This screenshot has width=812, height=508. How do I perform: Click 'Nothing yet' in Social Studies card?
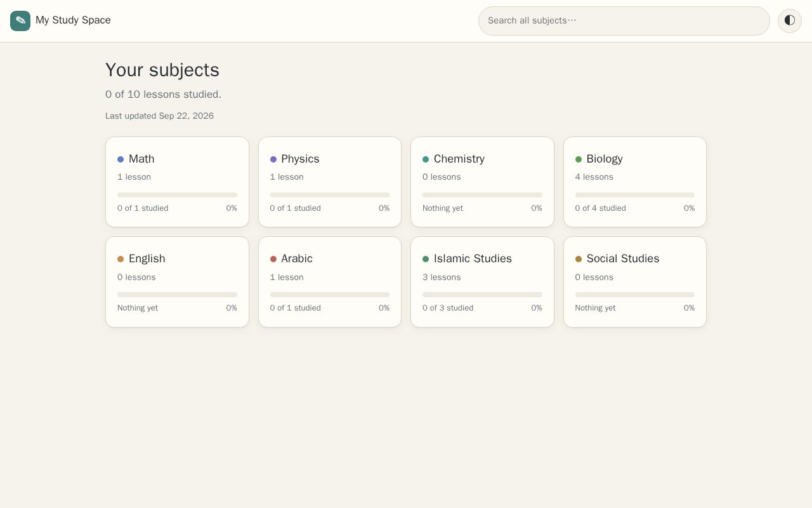pos(595,308)
